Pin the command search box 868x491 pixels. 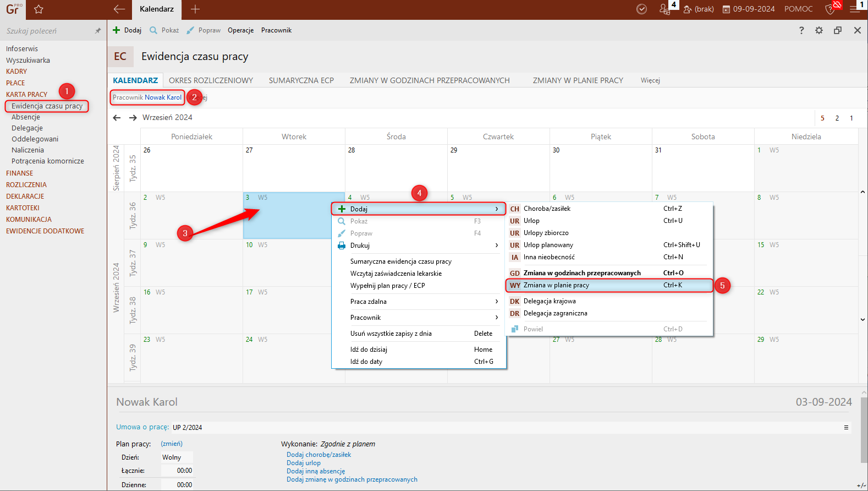pyautogui.click(x=98, y=31)
